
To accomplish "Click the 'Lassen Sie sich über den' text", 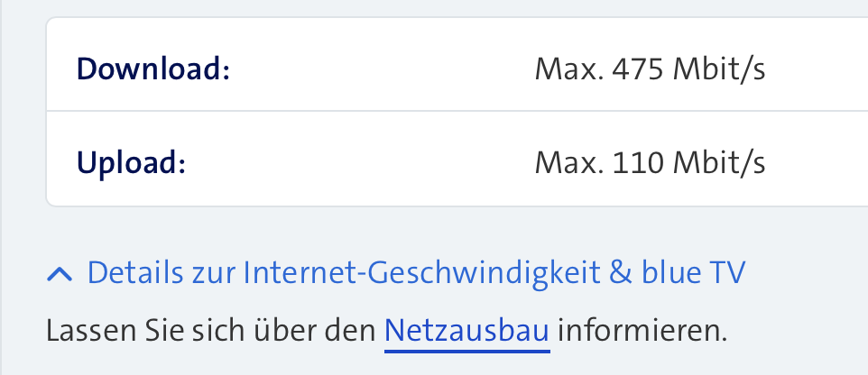I will (x=211, y=331).
